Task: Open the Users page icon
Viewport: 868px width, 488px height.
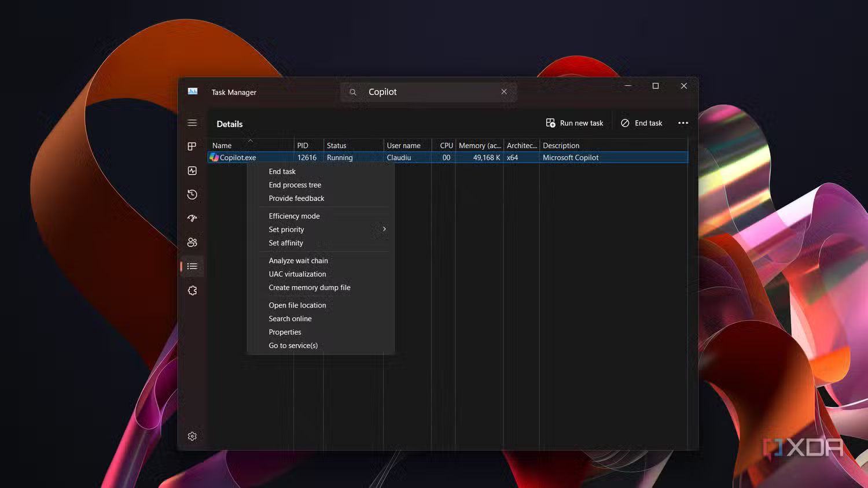Action: coord(192,242)
